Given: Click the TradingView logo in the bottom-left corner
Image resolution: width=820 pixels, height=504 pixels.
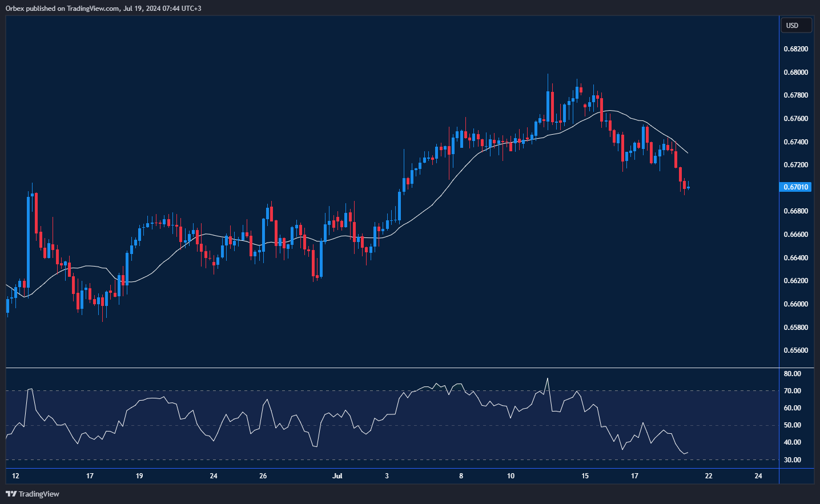Looking at the screenshot, I should 33,494.
